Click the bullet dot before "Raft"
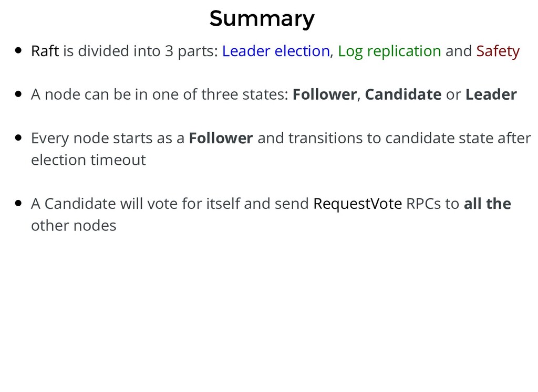The image size is (538, 392). pos(19,51)
